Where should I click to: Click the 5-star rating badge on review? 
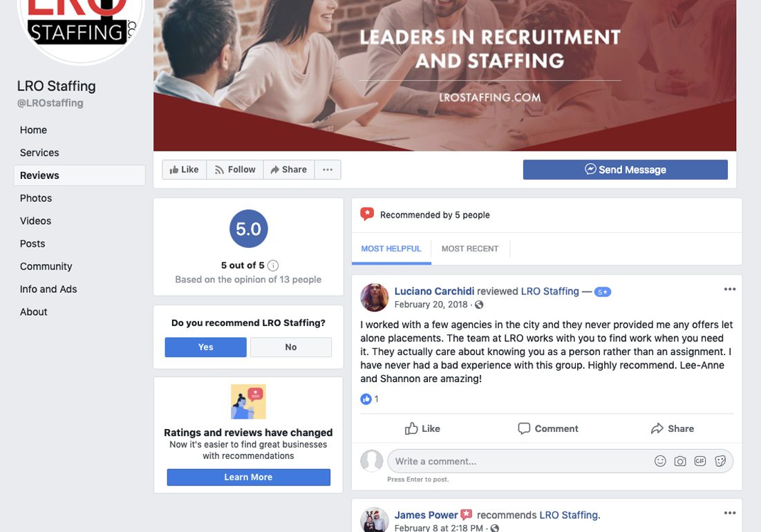click(x=602, y=292)
